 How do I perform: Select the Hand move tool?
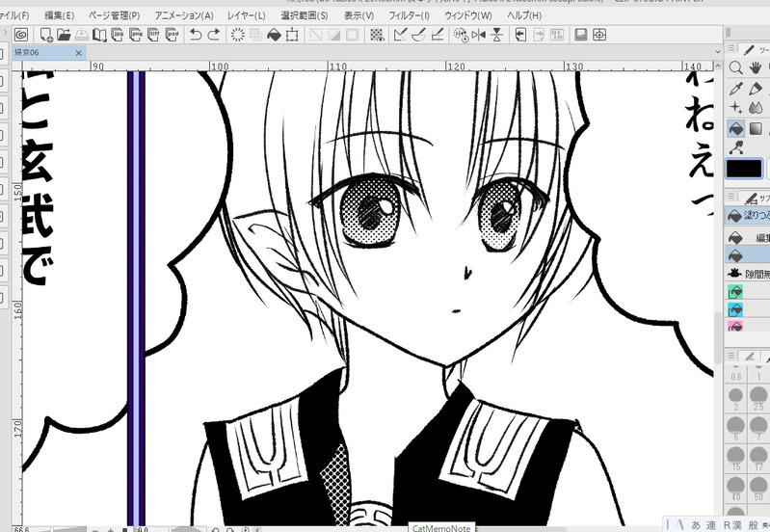click(756, 67)
